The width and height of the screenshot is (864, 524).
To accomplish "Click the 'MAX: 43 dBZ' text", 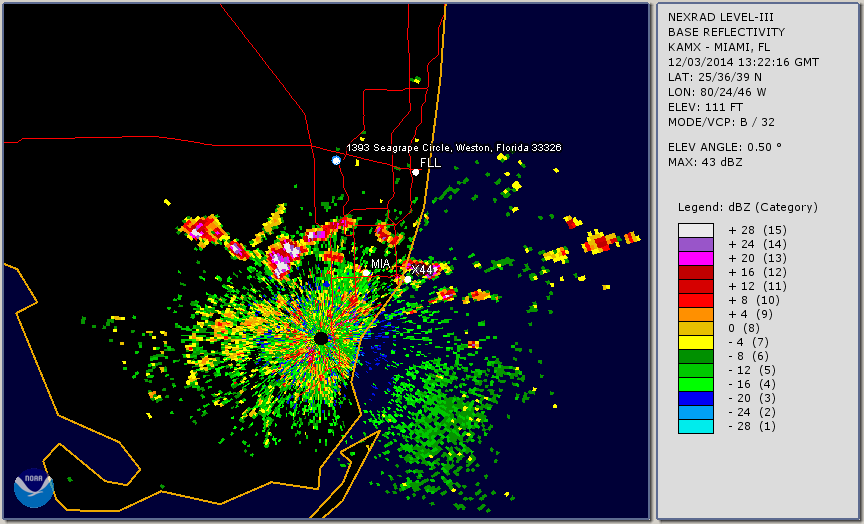I will [705, 162].
